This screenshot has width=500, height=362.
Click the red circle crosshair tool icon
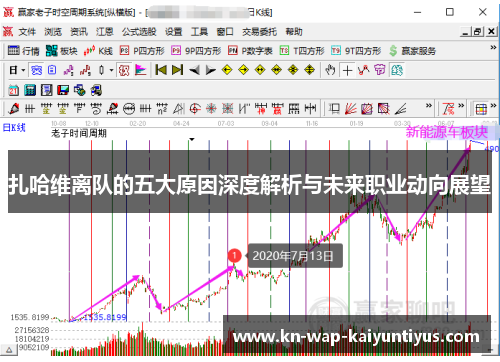coord(195,109)
